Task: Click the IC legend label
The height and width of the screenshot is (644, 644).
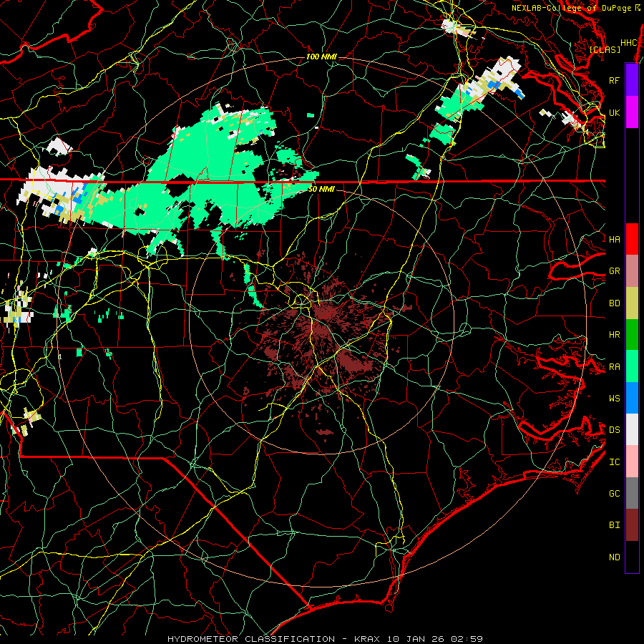Action: click(615, 462)
